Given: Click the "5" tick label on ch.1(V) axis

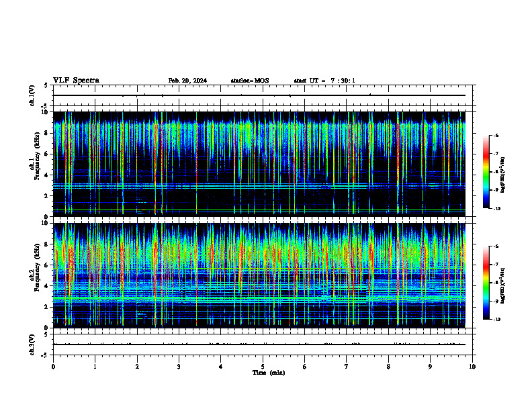Looking at the screenshot, I should [x=46, y=86].
